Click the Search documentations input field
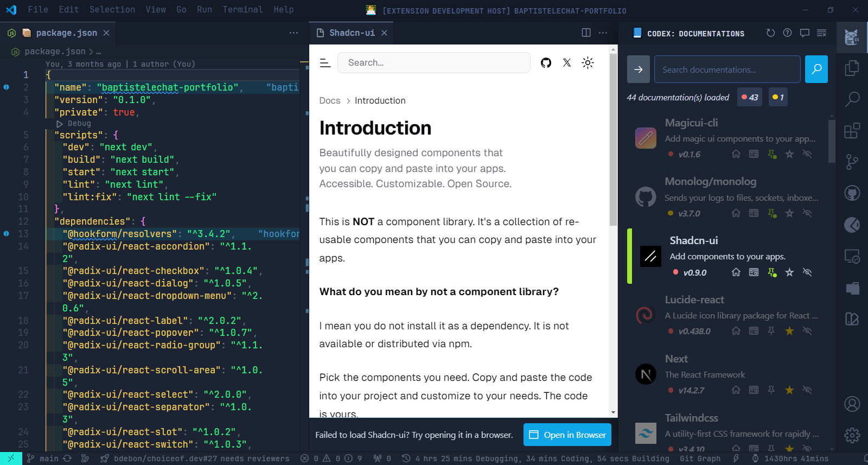The height and width of the screenshot is (465, 868). click(727, 69)
